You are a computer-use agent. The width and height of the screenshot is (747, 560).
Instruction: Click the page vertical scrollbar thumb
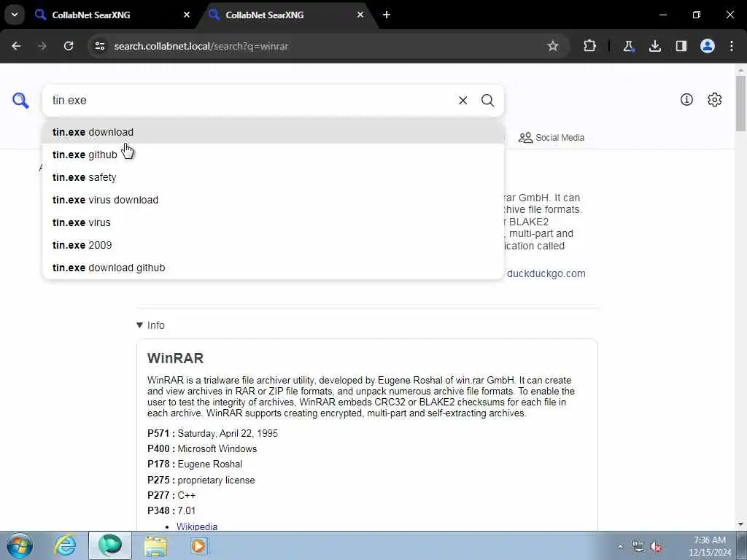[x=740, y=102]
